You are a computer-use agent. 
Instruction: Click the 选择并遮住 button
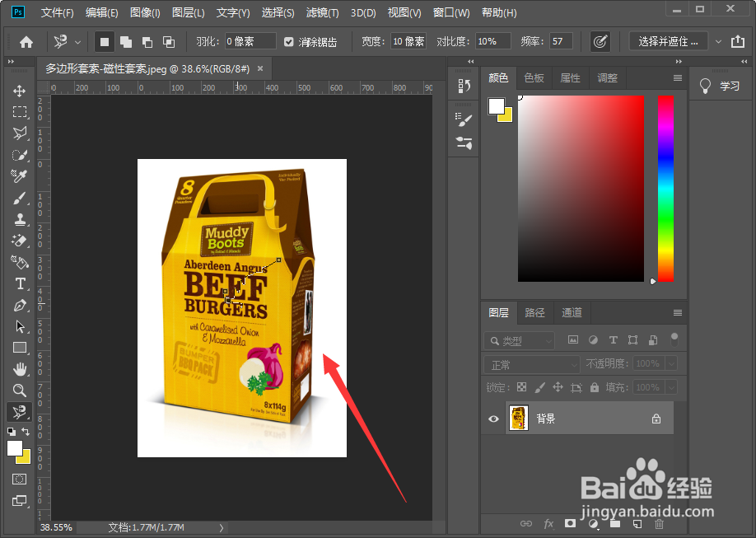(x=668, y=42)
